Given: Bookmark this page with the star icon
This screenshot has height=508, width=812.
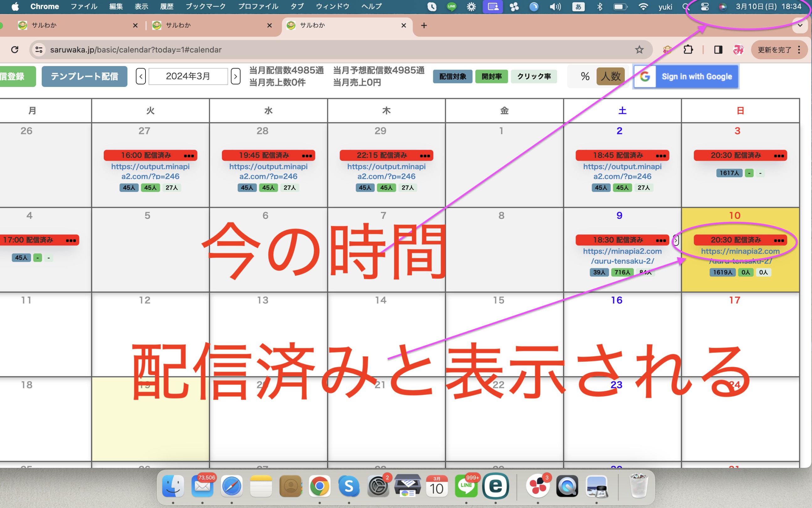Looking at the screenshot, I should click(639, 50).
